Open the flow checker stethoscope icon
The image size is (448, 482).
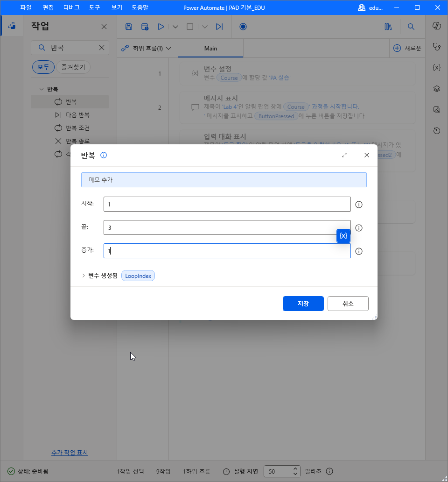pos(437,47)
